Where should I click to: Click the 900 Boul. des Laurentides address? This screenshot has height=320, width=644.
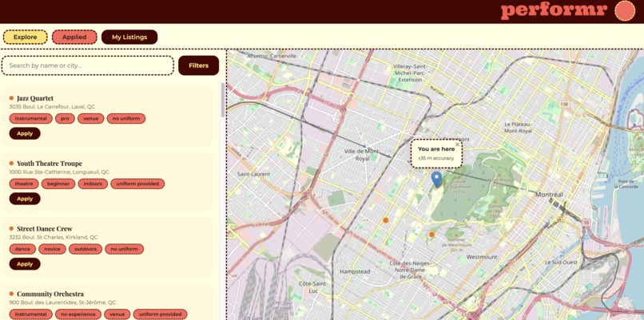pos(62,302)
